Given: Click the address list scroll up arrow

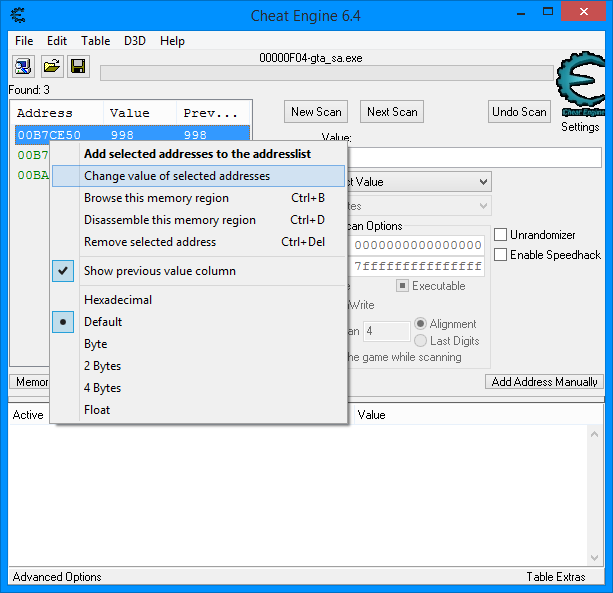Looking at the screenshot, I should (x=594, y=434).
